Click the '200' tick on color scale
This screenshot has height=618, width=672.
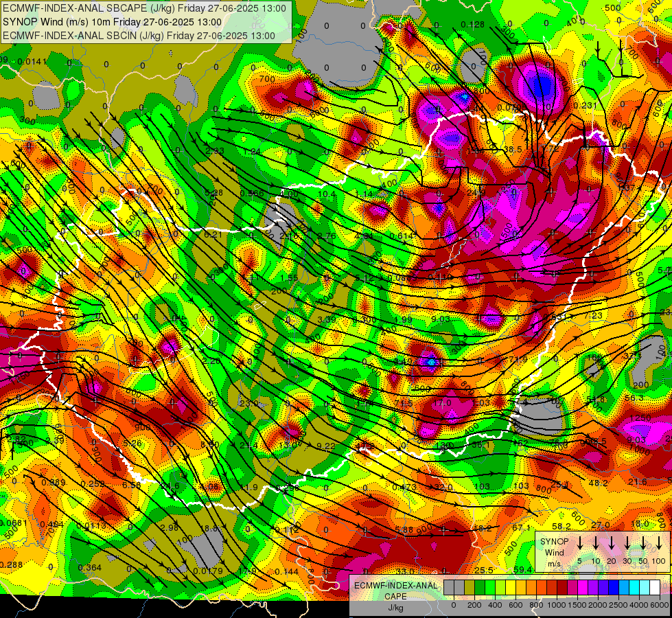click(475, 605)
